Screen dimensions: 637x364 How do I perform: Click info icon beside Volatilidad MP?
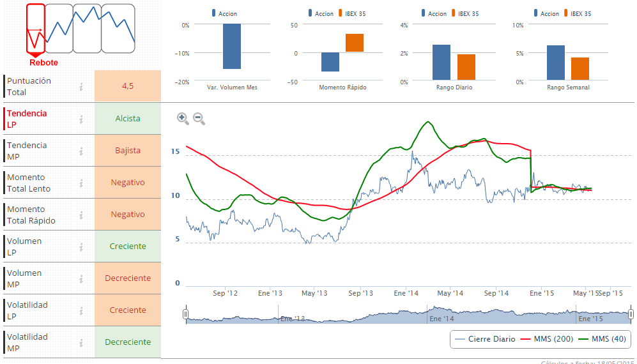(81, 342)
